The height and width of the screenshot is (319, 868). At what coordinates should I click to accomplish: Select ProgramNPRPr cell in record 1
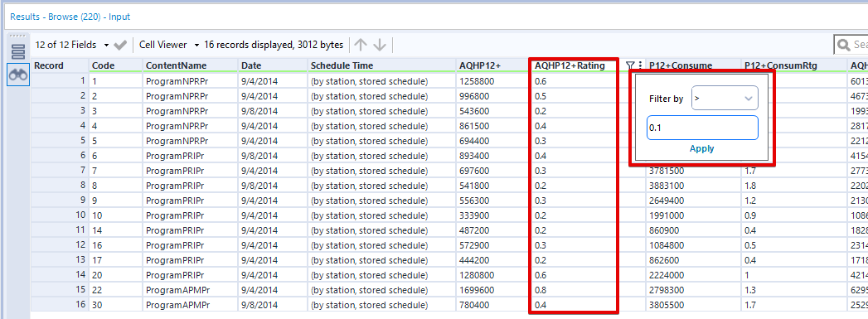pos(191,81)
